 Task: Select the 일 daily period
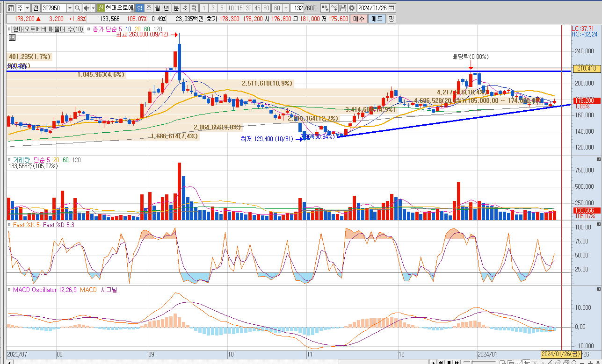139,8
